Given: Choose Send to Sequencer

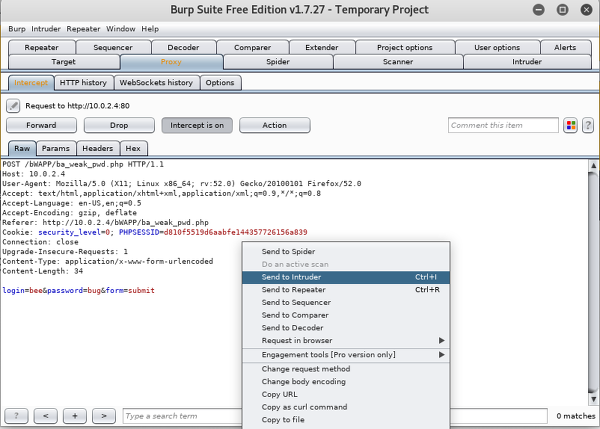Looking at the screenshot, I should point(346,302).
